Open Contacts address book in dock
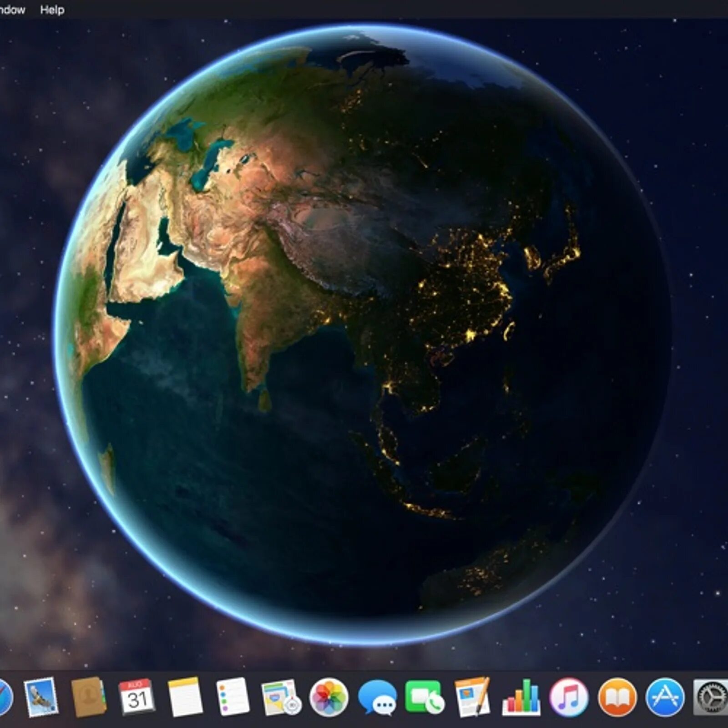 (89, 697)
